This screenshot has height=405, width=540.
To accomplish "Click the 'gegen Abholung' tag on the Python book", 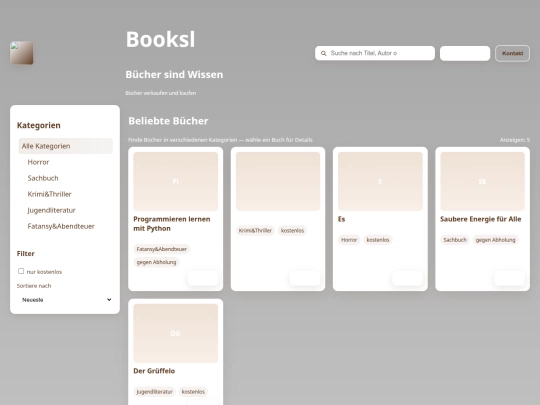I will [156, 262].
